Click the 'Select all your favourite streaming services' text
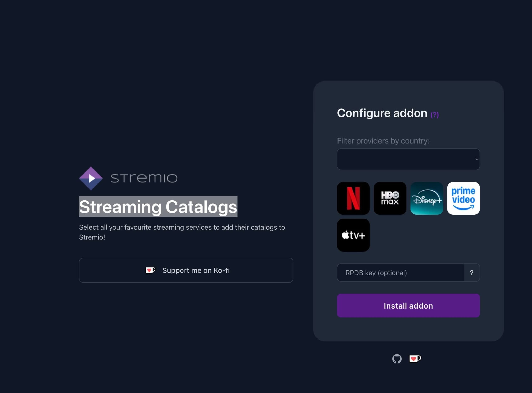The height and width of the screenshot is (393, 532). pyautogui.click(x=182, y=232)
